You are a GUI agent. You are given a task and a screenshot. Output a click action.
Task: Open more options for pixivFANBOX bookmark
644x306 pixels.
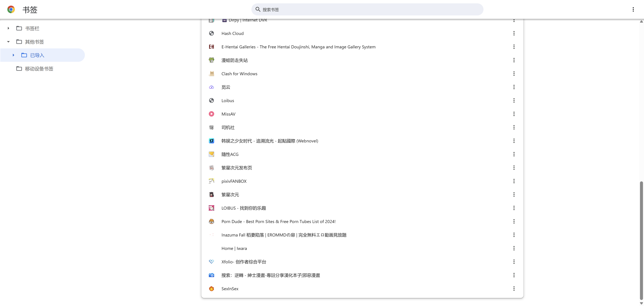(x=514, y=181)
